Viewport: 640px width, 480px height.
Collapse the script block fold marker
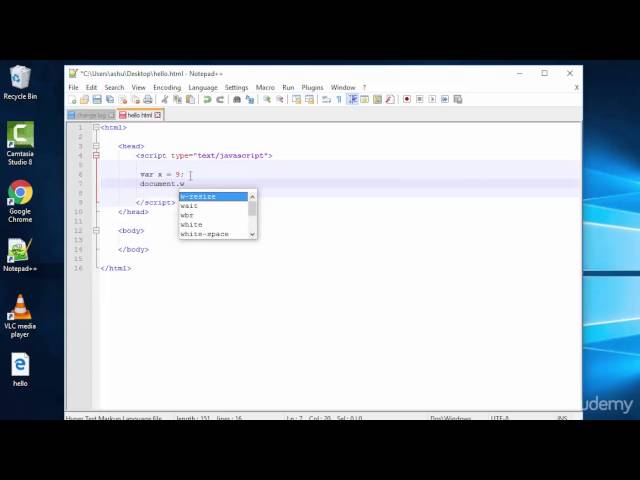pyautogui.click(x=96, y=156)
